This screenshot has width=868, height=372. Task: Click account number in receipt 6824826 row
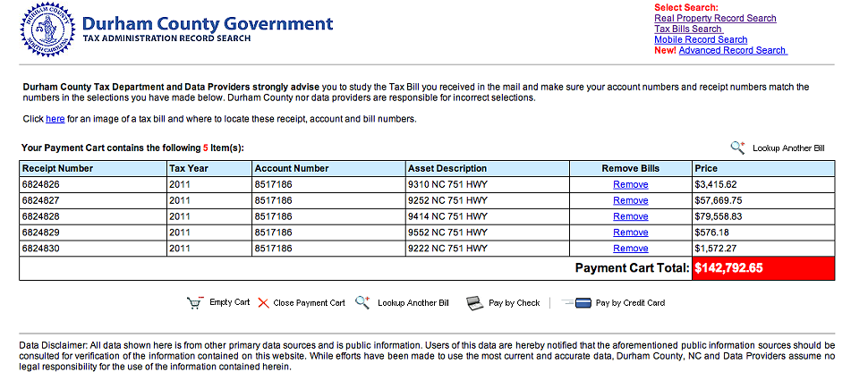274,184
